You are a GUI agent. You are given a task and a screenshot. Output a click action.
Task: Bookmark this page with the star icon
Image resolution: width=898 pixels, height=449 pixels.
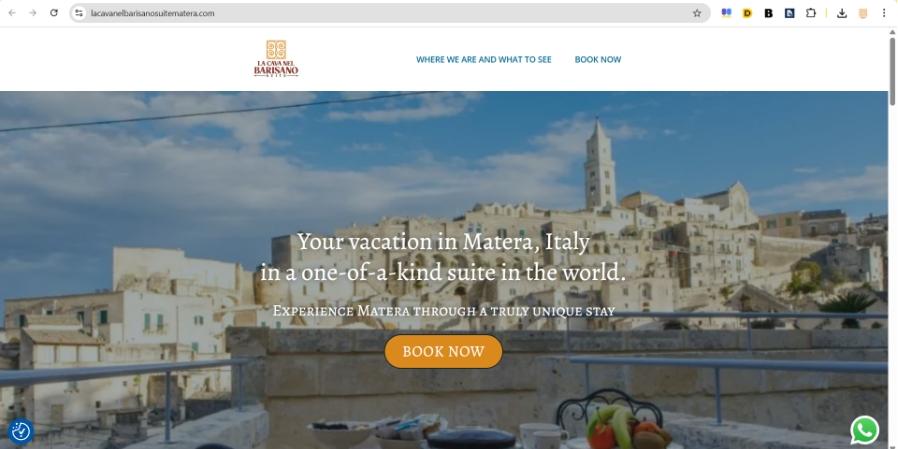coord(696,13)
